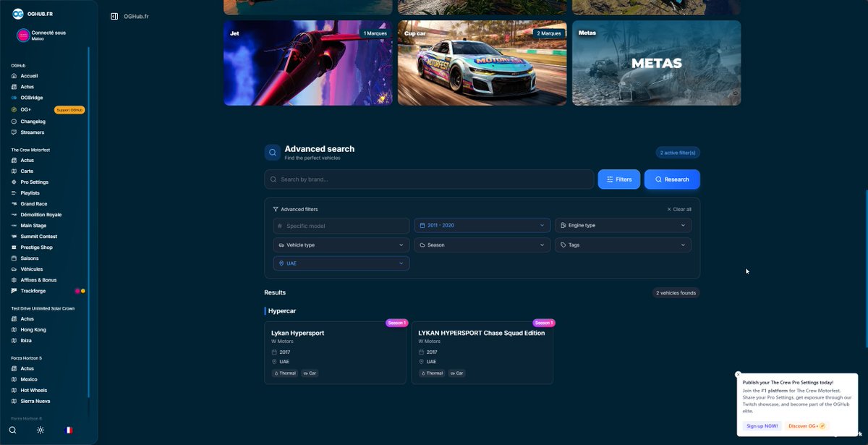This screenshot has width=868, height=445.
Task: Open Ibiza in the sidebar
Action: tap(26, 341)
